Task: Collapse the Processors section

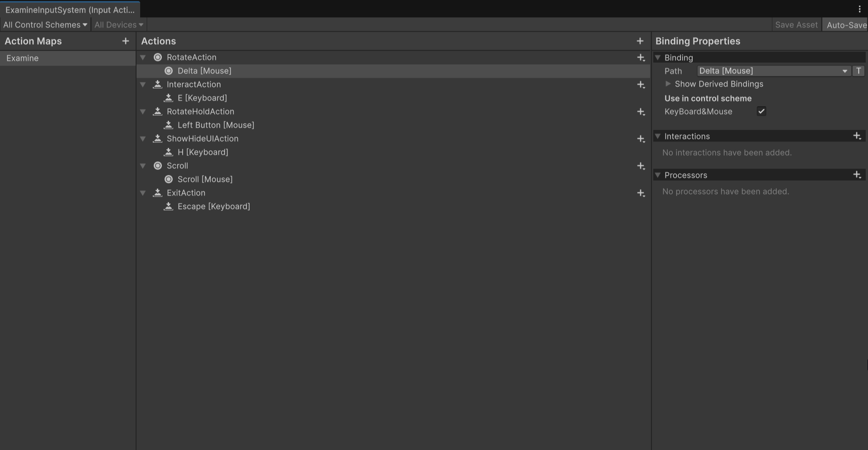Action: pos(658,175)
